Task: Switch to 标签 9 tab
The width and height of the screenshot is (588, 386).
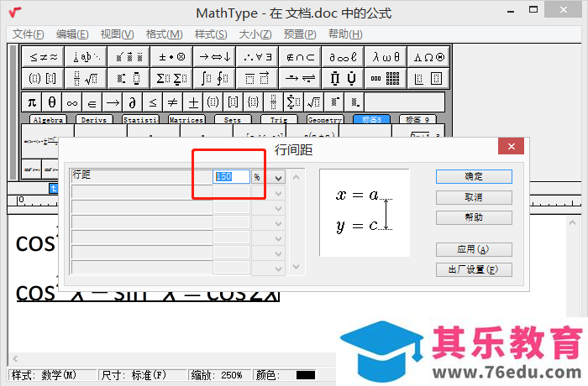Action: pos(417,119)
